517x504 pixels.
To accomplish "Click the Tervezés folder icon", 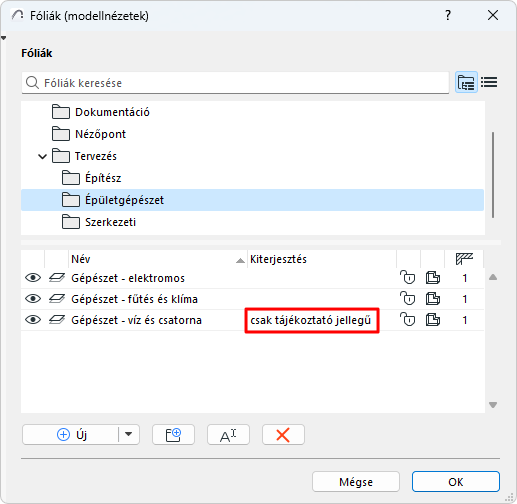I will tap(61, 156).
